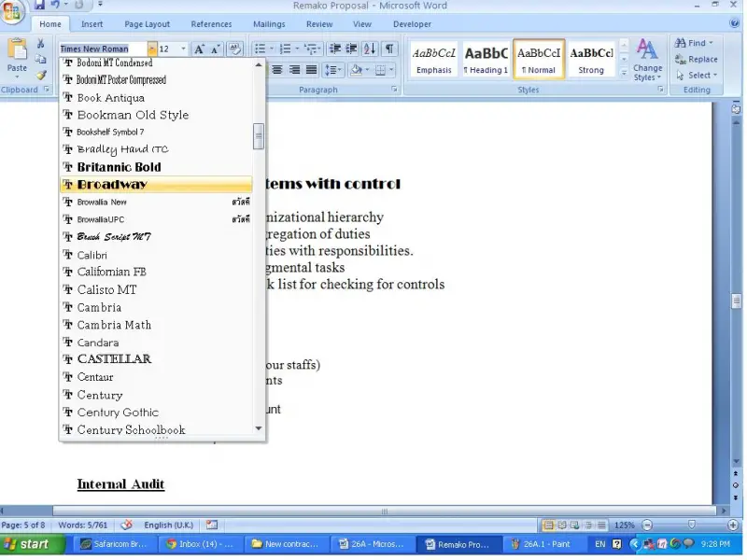
Task: Open Styles pane launcher
Action: point(661,89)
